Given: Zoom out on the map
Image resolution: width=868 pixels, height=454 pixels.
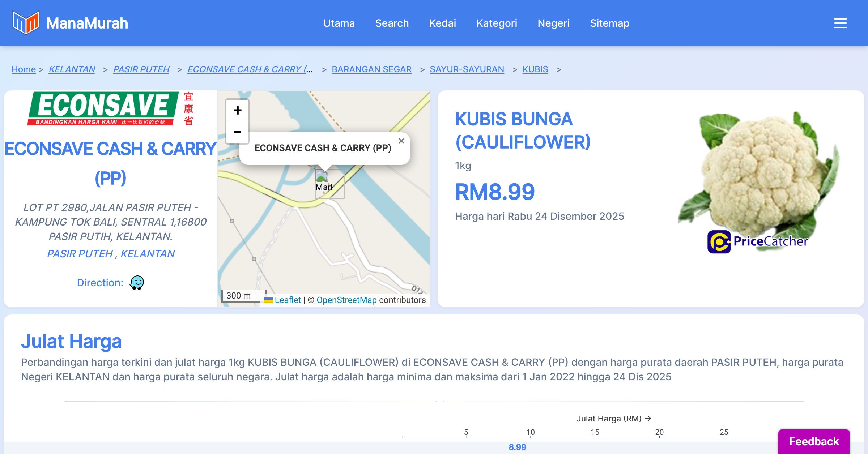Looking at the screenshot, I should coord(237,132).
